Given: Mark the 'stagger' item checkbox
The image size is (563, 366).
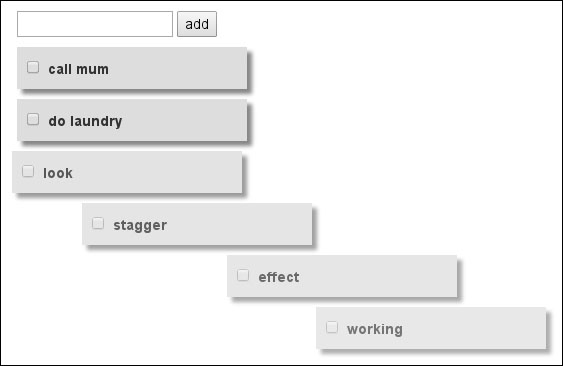Looking at the screenshot, I should point(98,223).
